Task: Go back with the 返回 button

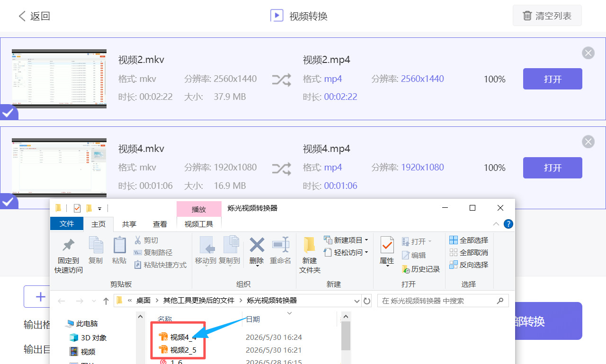Action: 34,16
